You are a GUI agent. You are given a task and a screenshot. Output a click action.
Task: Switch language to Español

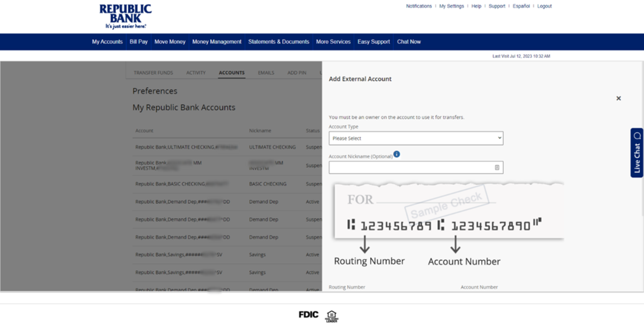point(521,6)
